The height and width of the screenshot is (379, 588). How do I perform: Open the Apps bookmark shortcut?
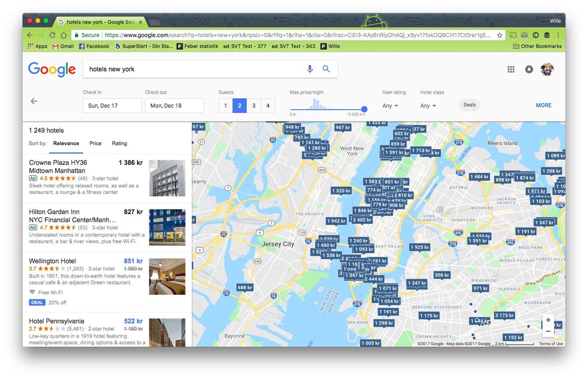[x=37, y=46]
